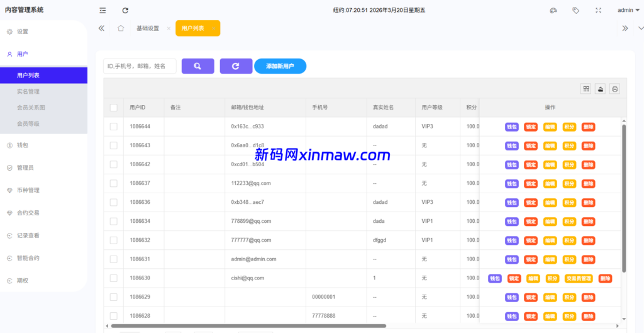
Task: Open the column filter grid icon
Action: (x=586, y=89)
